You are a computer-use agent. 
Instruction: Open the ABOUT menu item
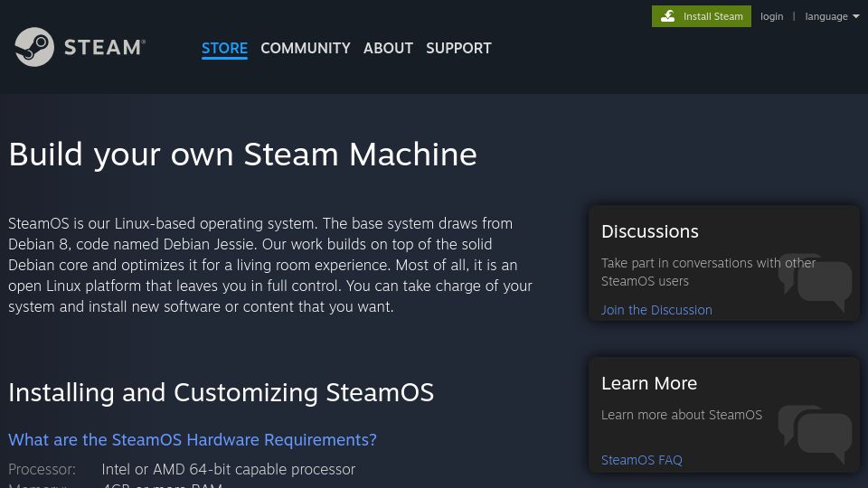[388, 48]
